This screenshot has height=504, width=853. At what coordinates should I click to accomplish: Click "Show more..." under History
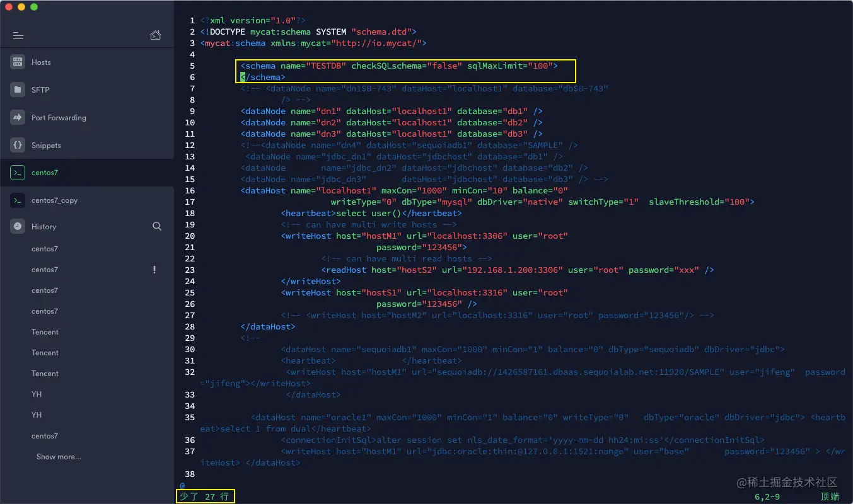59,457
